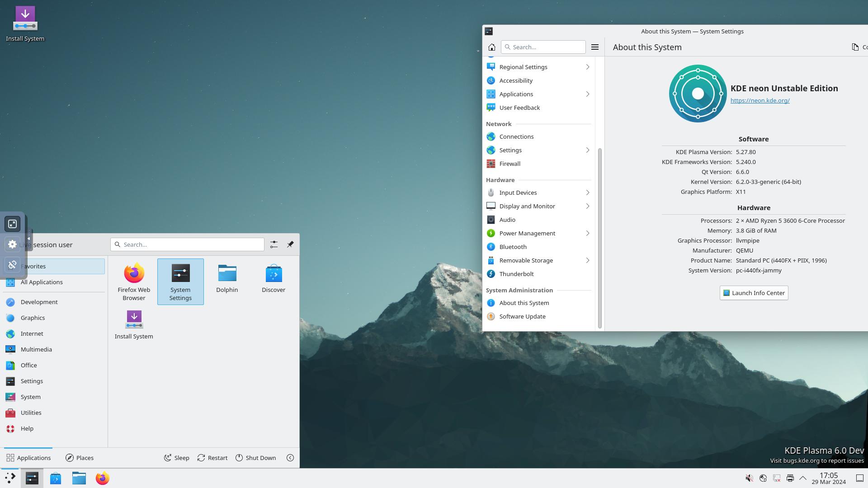Select Development category in launcher
Screen dimensions: 868x488
point(54,302)
